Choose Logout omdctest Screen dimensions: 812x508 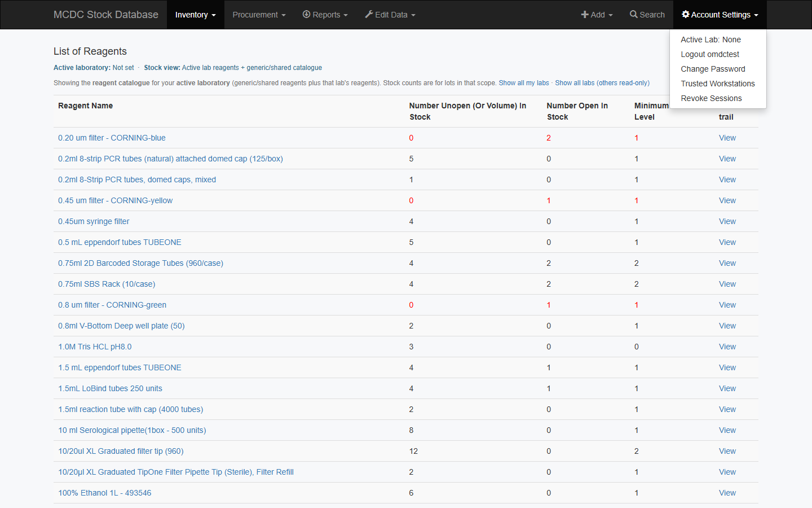click(x=718, y=54)
